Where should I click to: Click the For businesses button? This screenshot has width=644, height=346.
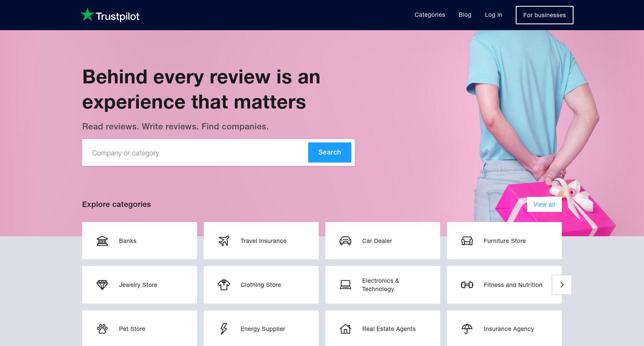point(545,15)
